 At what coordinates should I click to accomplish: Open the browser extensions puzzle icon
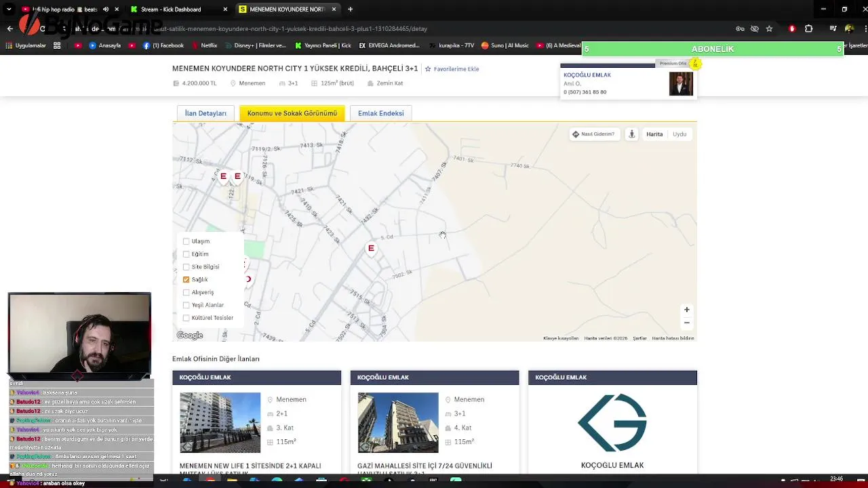point(808,28)
